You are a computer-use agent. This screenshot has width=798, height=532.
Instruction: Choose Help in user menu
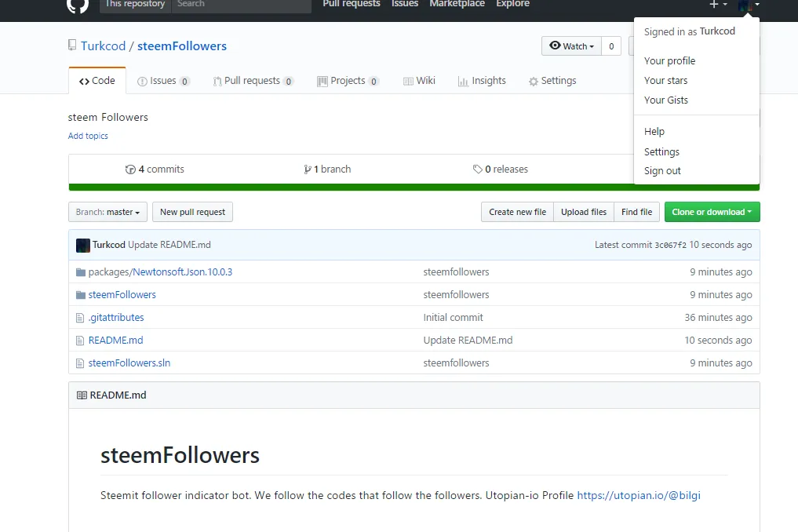(654, 132)
